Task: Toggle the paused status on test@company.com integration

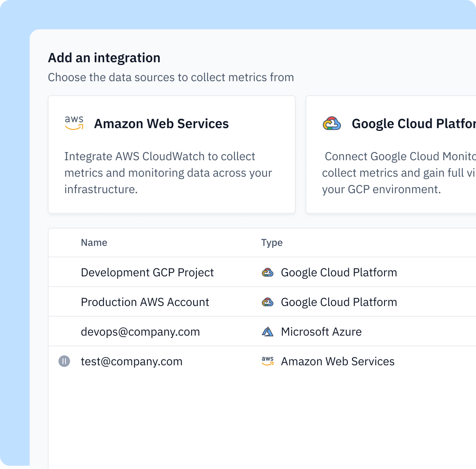Action: tap(64, 361)
